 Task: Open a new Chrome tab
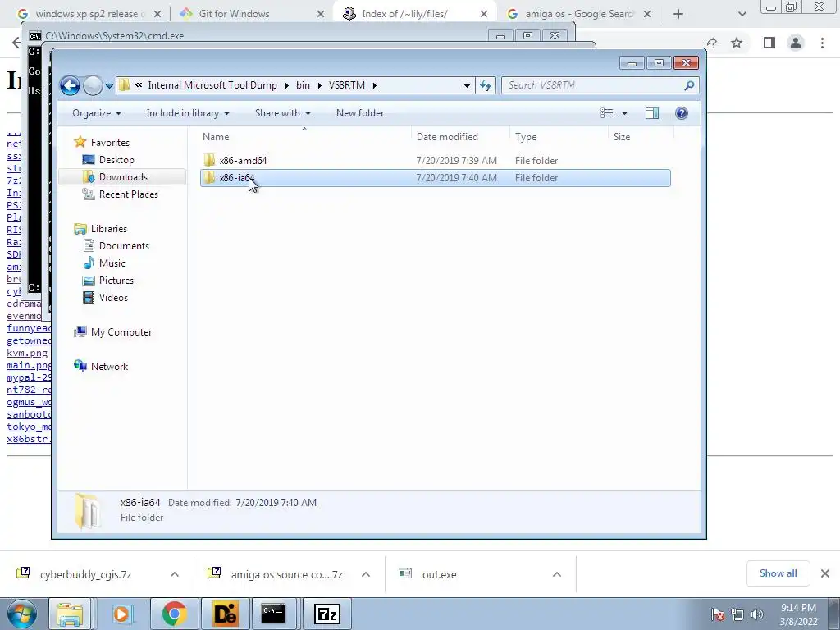(678, 14)
